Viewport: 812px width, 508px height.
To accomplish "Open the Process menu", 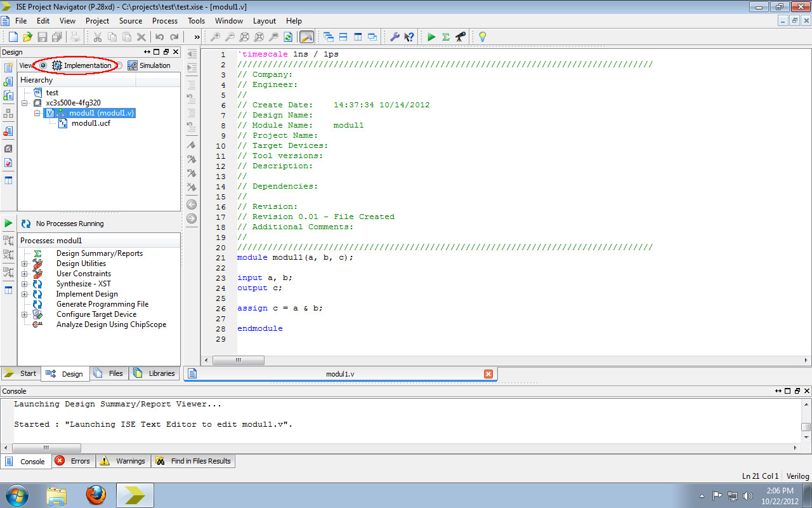I will coord(164,20).
